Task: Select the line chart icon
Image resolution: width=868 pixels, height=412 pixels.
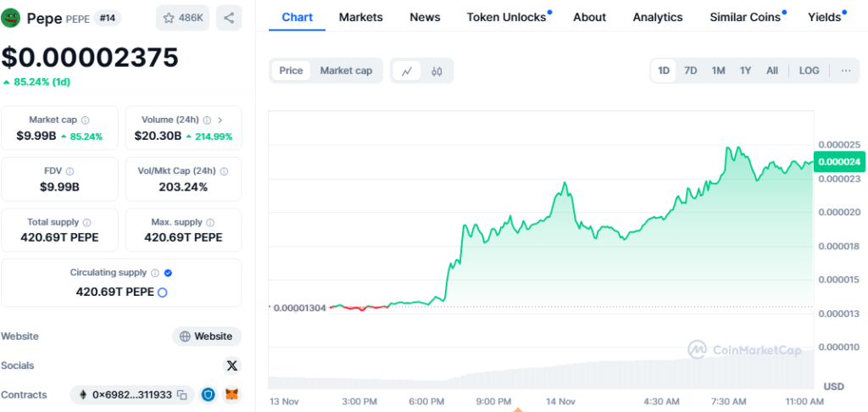Action: [407, 71]
